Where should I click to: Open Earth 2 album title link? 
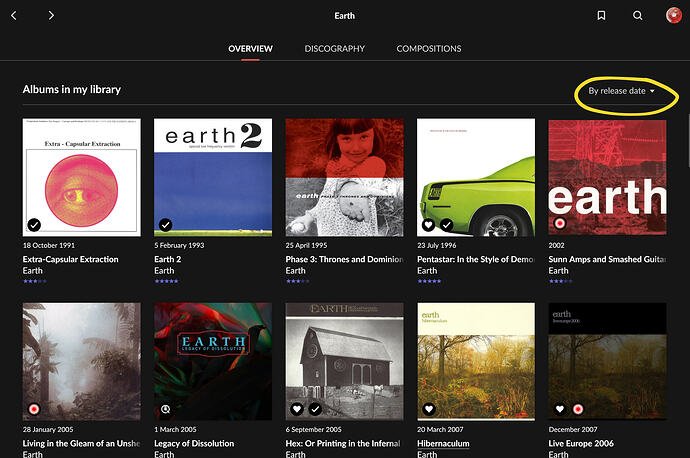click(168, 260)
